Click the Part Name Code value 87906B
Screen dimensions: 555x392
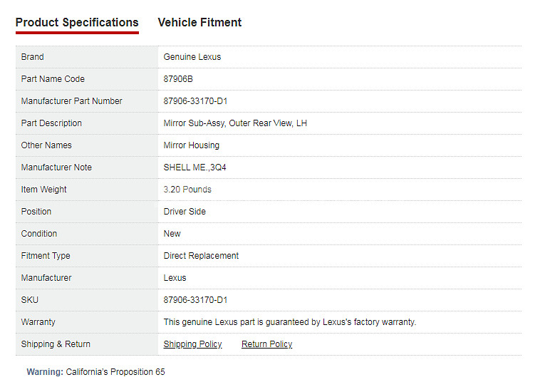pyautogui.click(x=178, y=79)
